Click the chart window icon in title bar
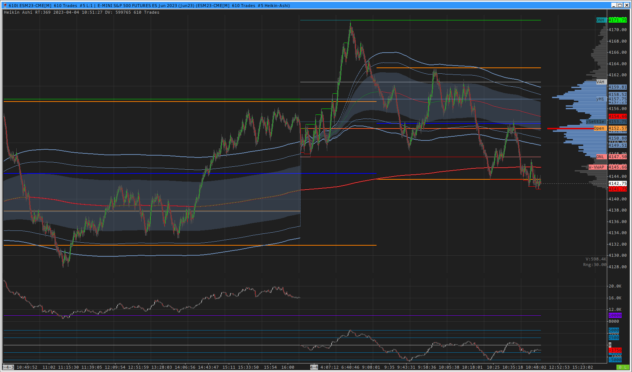 [x=5, y=5]
